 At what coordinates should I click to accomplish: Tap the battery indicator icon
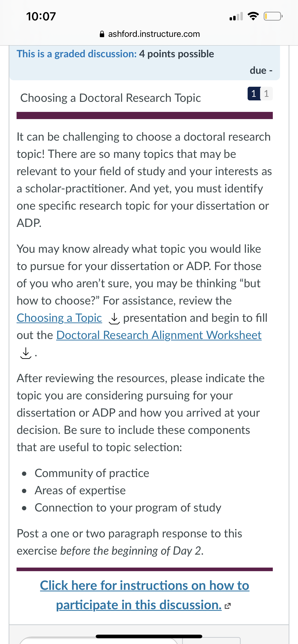pos(273,17)
